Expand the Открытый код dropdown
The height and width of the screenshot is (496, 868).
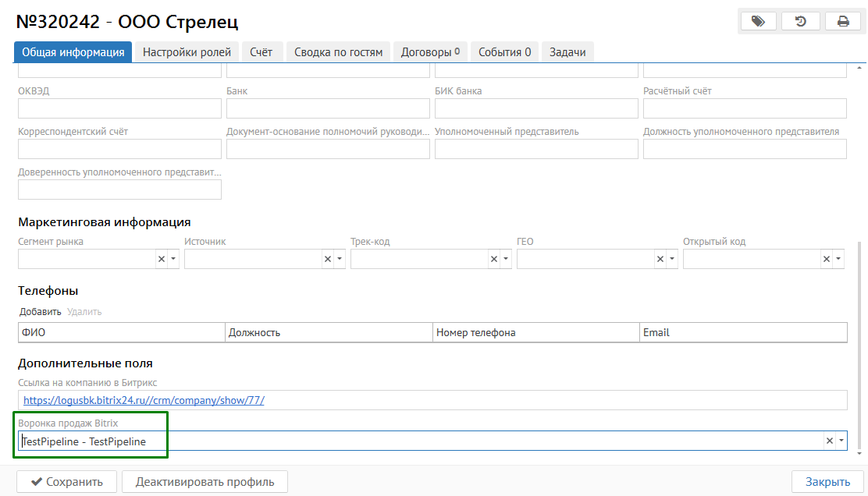point(838,259)
